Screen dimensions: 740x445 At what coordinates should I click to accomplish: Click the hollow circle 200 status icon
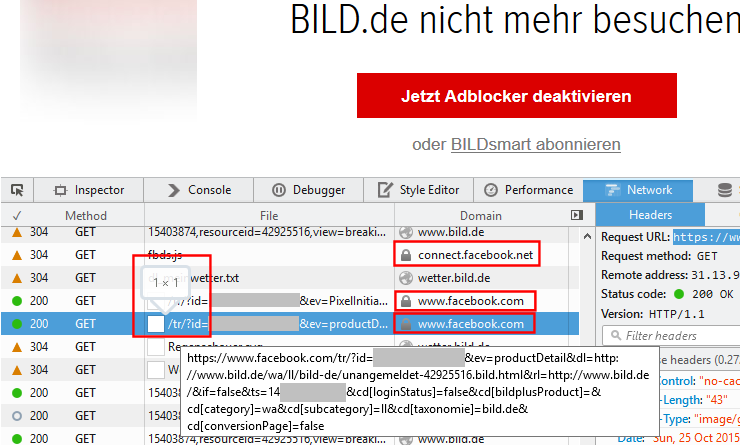[17, 416]
